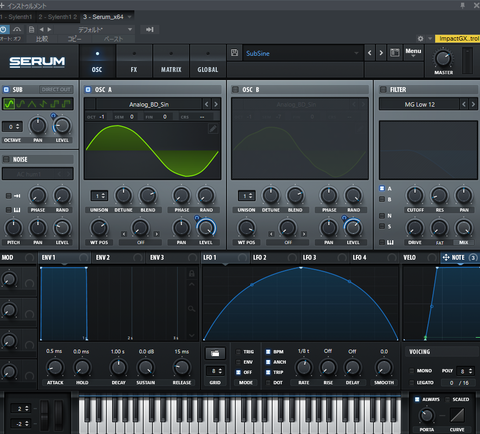
Task: Click the LFO 1 folder load icon
Action: pos(215,353)
